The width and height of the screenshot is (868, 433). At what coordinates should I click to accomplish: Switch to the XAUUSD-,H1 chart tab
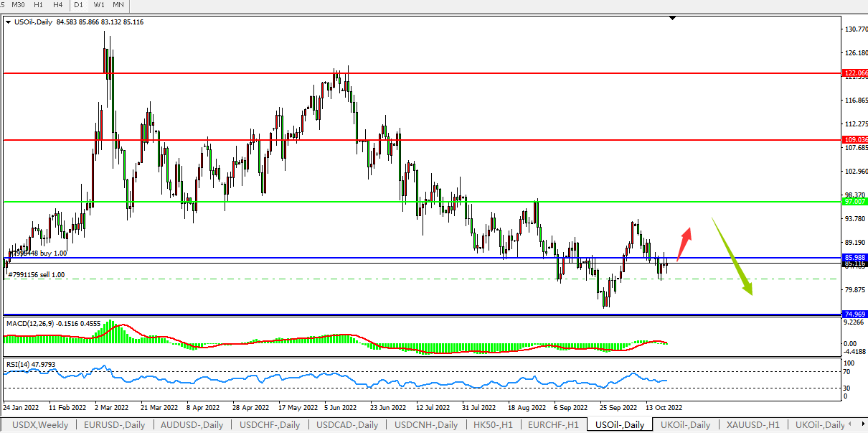click(752, 425)
